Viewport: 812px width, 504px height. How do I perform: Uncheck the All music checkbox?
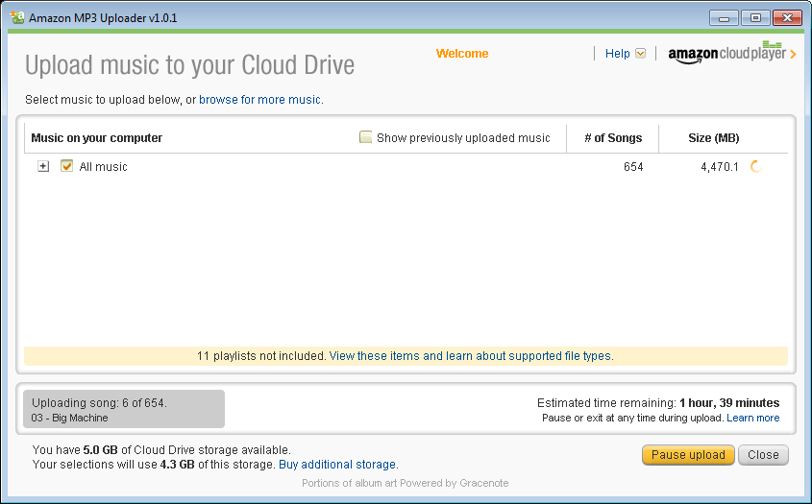[x=66, y=166]
